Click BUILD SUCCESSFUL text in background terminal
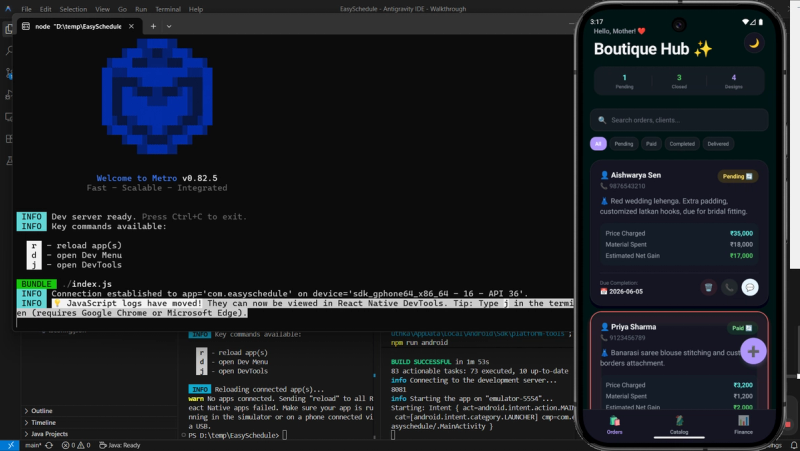800x451 pixels. 421,362
